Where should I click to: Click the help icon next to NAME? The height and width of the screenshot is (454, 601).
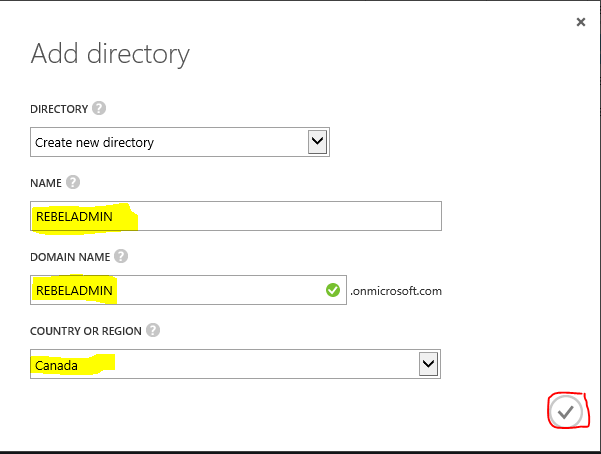pos(73,183)
